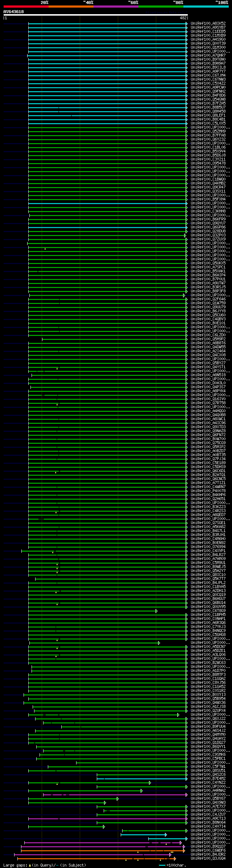Open hit UniRef100_B4LR27
Image resolution: width=232 pixels, height=868 pixels.
coord(208,555)
